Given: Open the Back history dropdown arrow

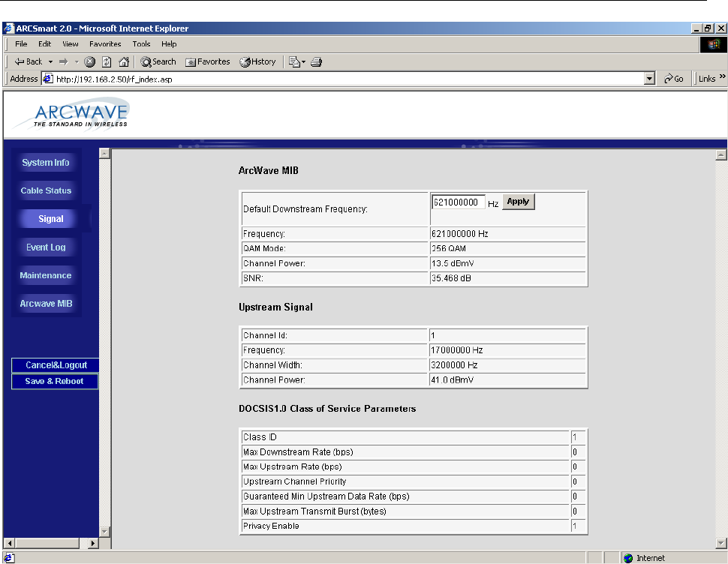Looking at the screenshot, I should coord(50,61).
